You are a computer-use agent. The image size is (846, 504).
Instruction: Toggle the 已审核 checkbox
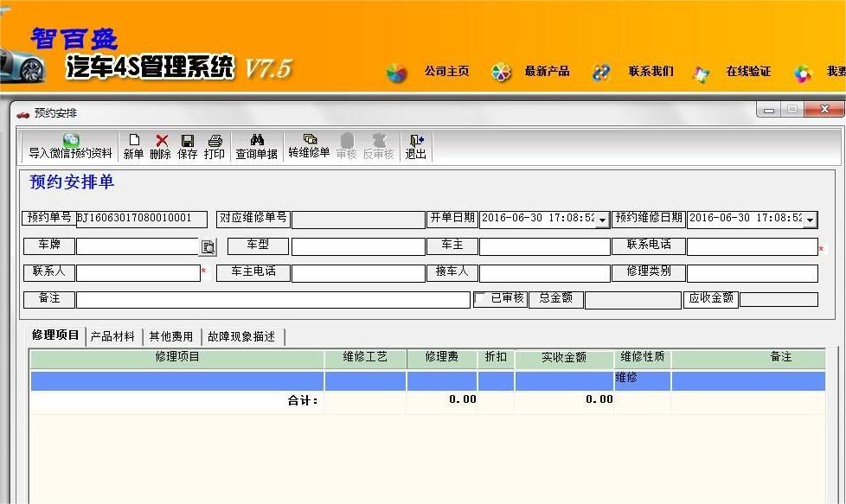(x=479, y=298)
